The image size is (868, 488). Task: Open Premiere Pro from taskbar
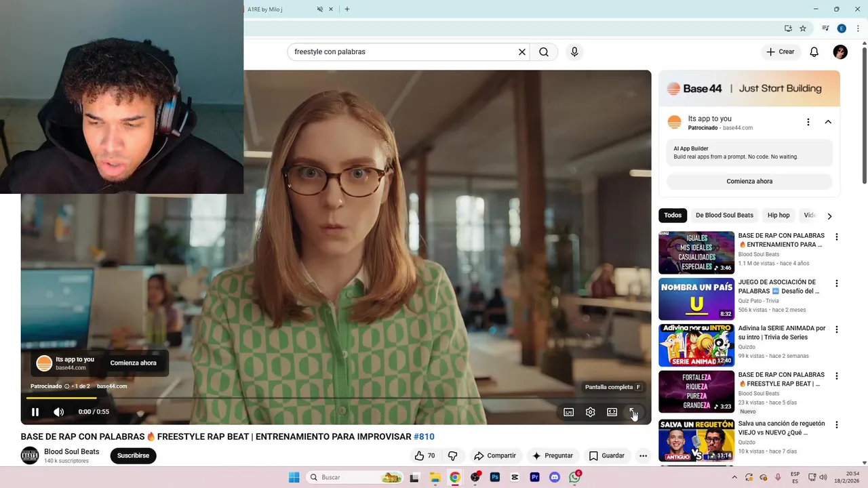(x=534, y=477)
